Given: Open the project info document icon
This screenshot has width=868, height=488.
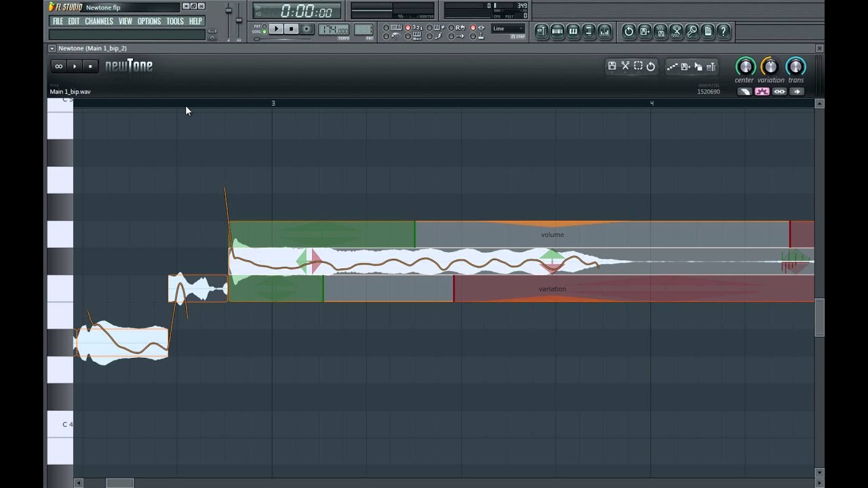Looking at the screenshot, I should click(x=708, y=30).
